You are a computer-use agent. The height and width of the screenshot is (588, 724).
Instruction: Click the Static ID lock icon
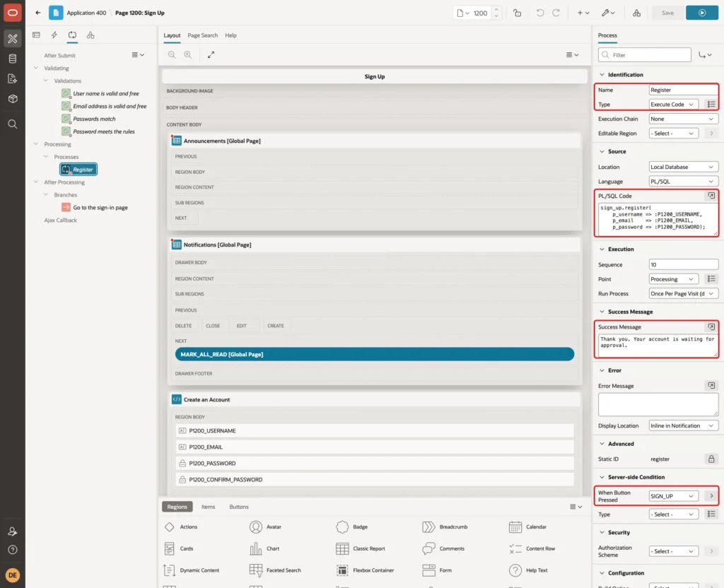[x=711, y=459]
